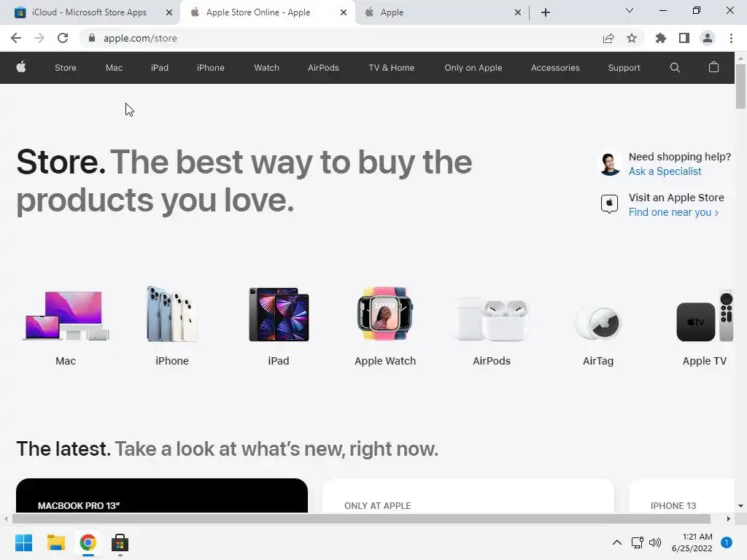Select Store in the Apple navigation bar
The image size is (747, 560).
point(65,68)
